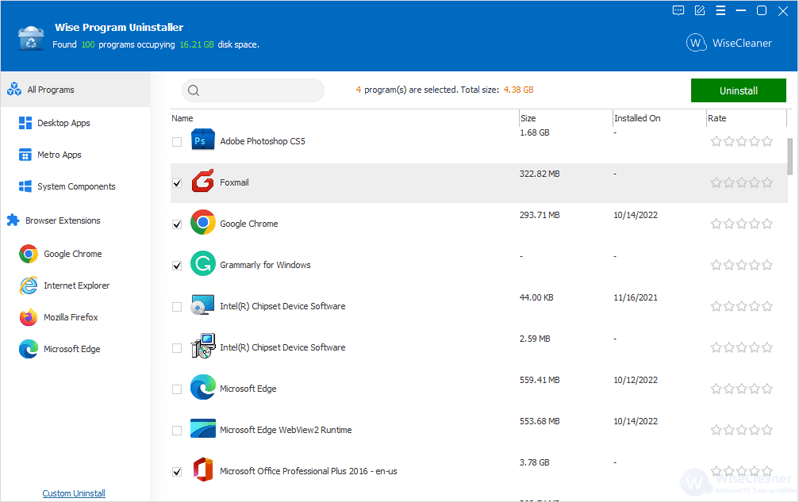Click the Google Chrome icon in program list
799x502 pixels.
click(x=203, y=222)
